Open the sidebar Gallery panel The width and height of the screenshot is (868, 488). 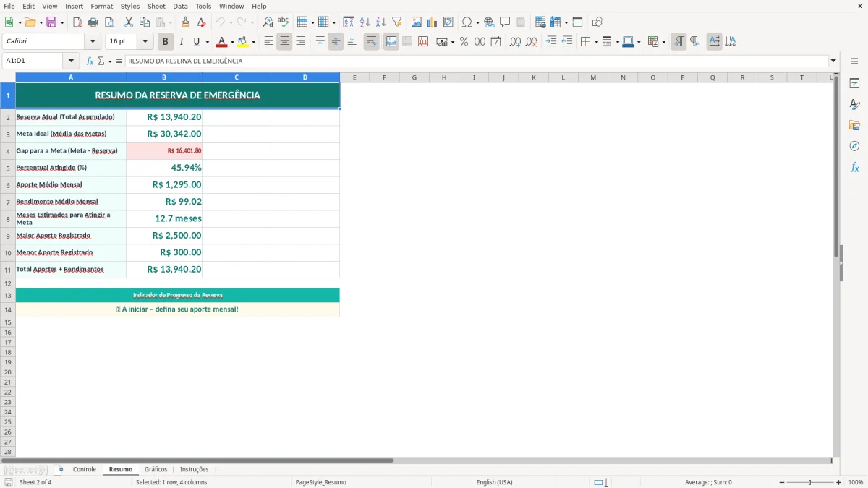pos(854,125)
